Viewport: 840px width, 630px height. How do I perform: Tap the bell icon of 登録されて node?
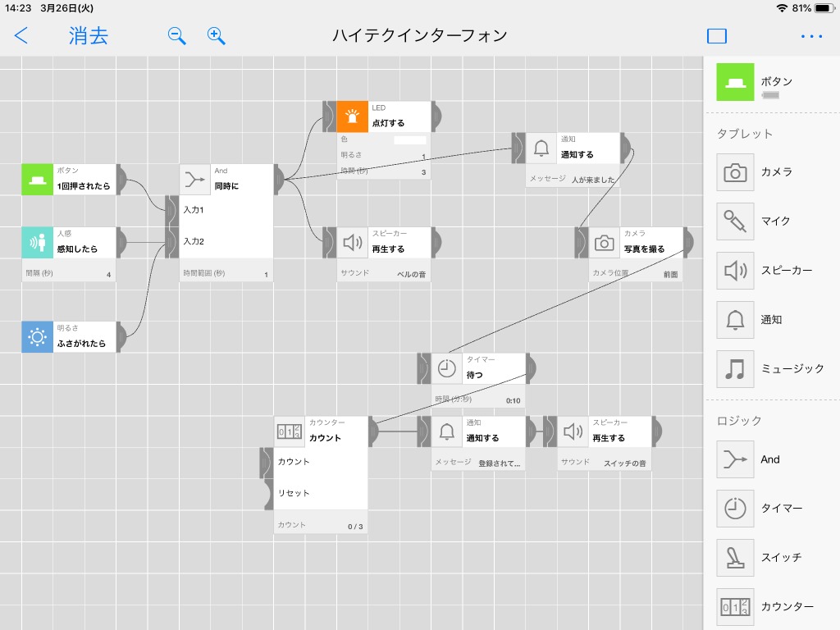point(446,431)
